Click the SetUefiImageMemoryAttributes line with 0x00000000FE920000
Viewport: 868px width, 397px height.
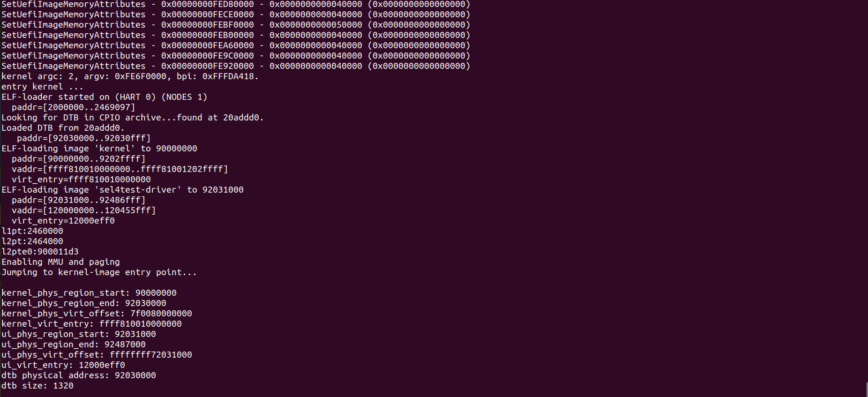236,66
